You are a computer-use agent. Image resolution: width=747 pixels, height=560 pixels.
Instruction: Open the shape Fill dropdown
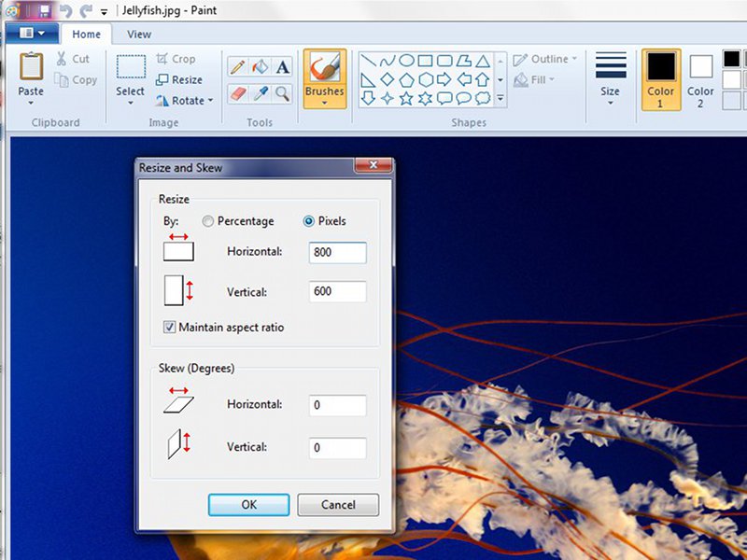point(534,79)
